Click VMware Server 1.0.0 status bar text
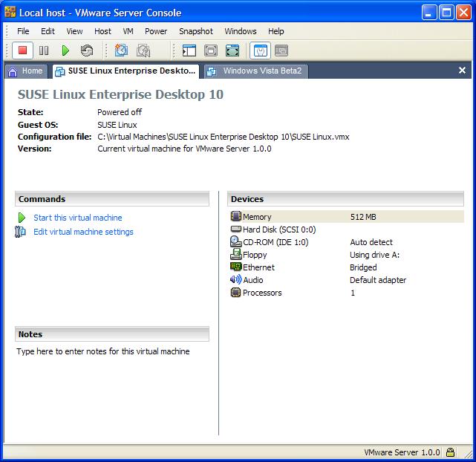Screen dimensions: 476x462 [x=402, y=452]
